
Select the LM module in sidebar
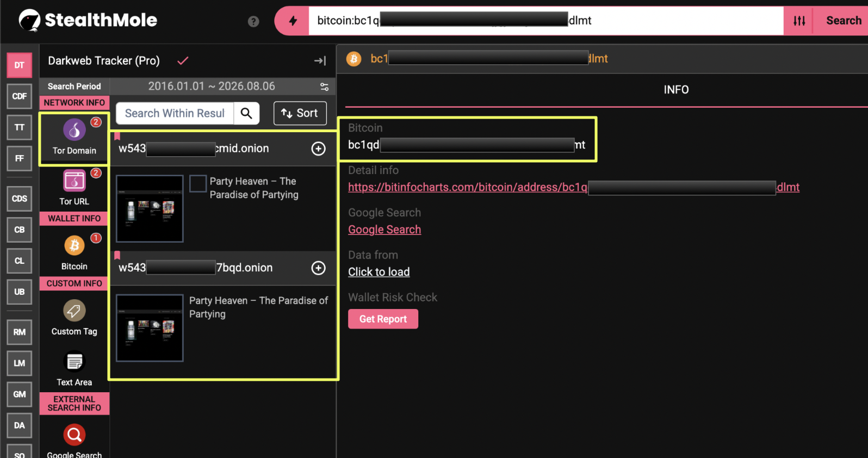[20, 363]
